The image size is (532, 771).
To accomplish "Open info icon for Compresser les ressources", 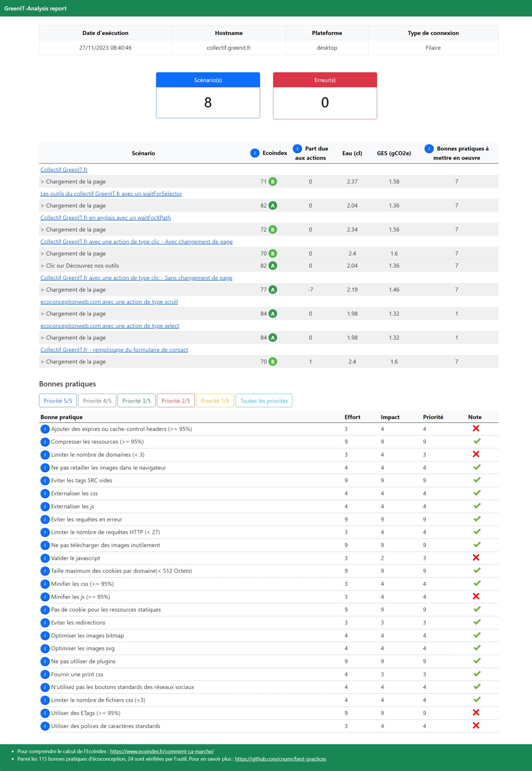I will pos(45,442).
